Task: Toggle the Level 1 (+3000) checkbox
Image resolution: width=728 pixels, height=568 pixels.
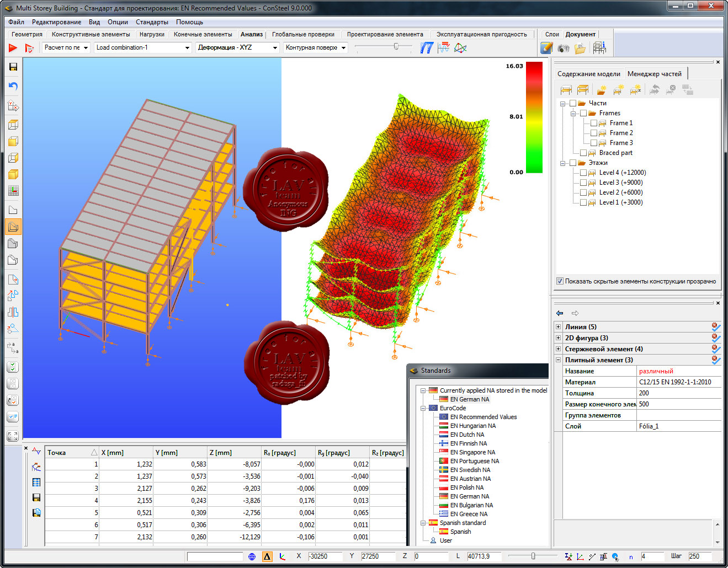Action: [583, 202]
